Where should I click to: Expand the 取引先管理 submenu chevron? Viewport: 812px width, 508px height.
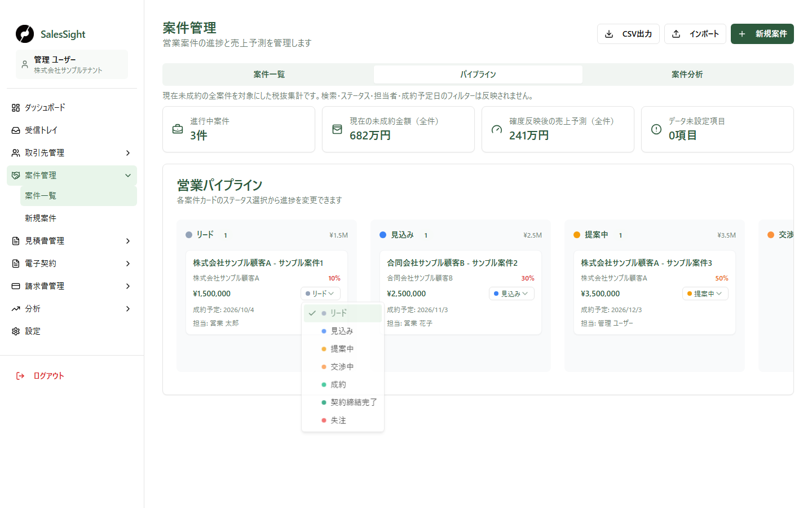[128, 153]
